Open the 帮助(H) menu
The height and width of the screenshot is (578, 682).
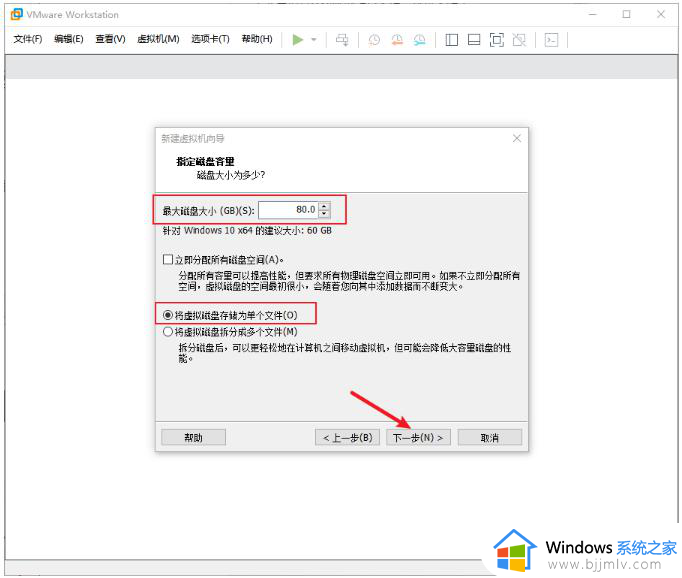click(257, 39)
